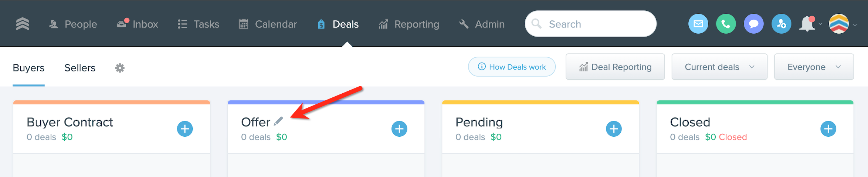Open the purple text message icon
The height and width of the screenshot is (177, 868).
coord(753,24)
